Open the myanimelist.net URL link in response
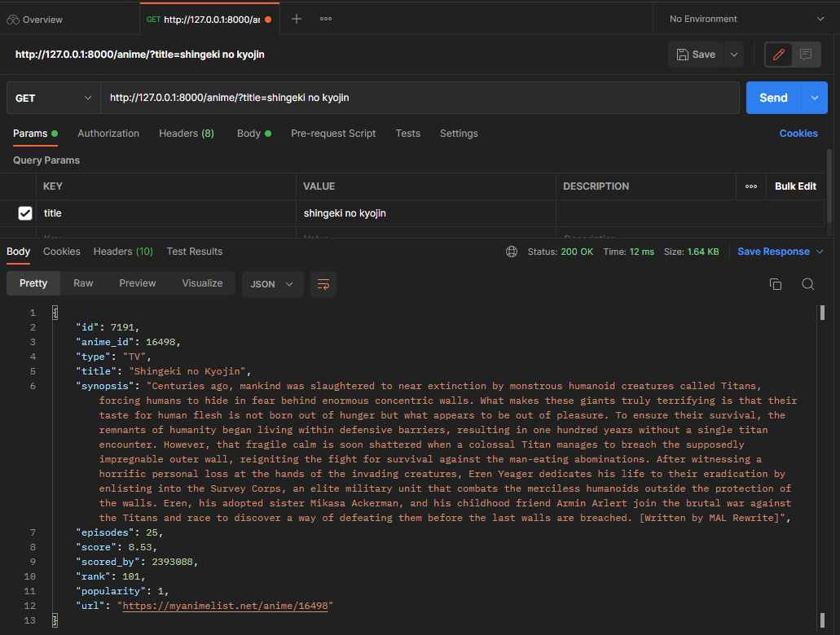840x635 pixels. pyautogui.click(x=224, y=605)
